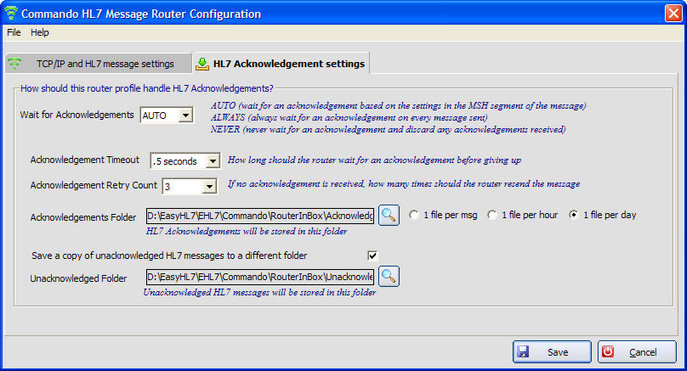Open the Help menu

[x=39, y=32]
